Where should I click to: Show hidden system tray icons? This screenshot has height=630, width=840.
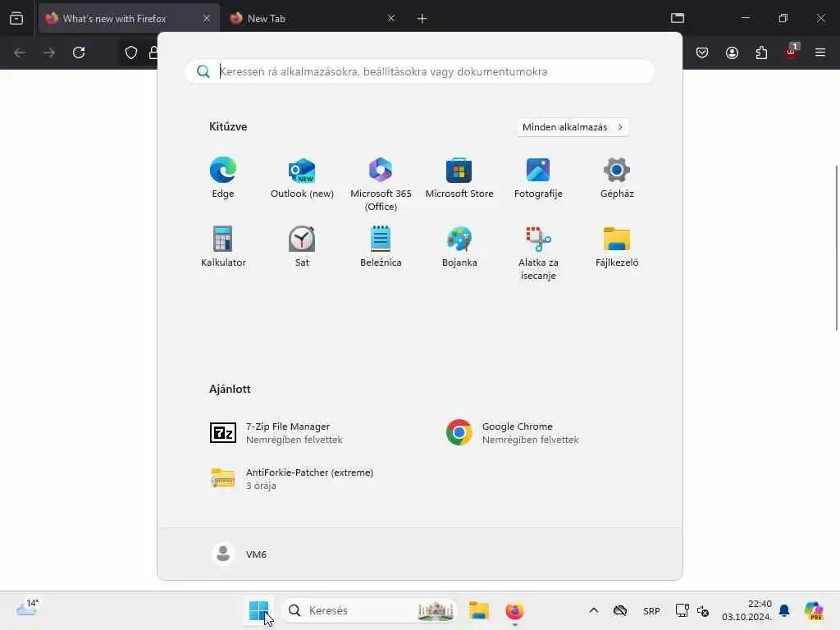click(x=594, y=610)
